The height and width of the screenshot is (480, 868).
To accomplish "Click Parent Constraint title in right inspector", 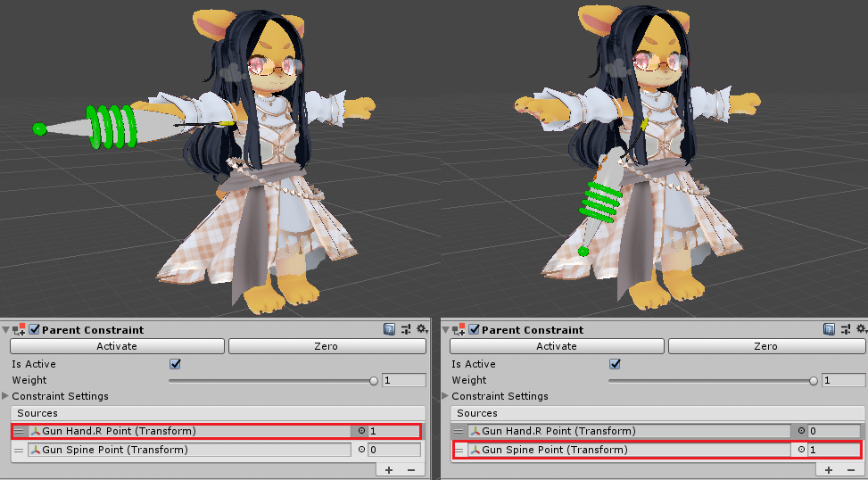I will pyautogui.click(x=533, y=330).
